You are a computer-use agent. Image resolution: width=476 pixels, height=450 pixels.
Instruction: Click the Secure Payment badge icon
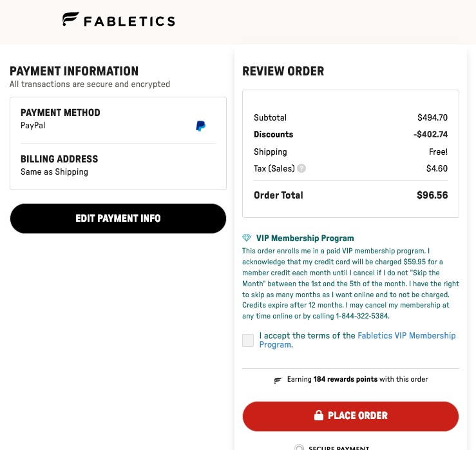299,447
